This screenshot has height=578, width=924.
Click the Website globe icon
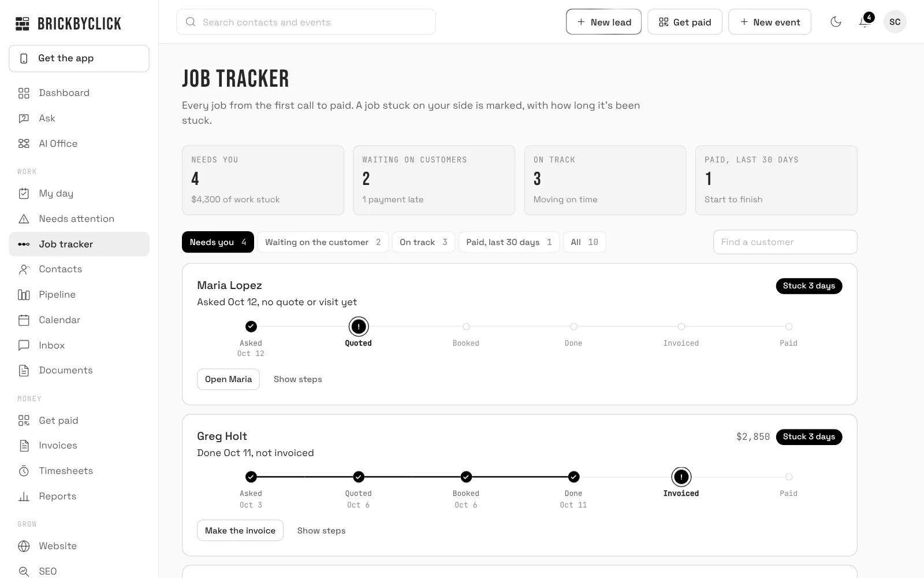tap(24, 546)
